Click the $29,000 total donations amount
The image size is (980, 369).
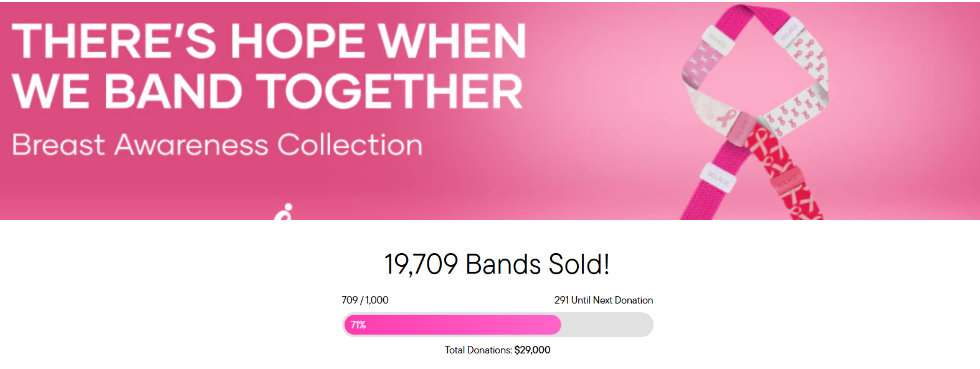(x=532, y=350)
